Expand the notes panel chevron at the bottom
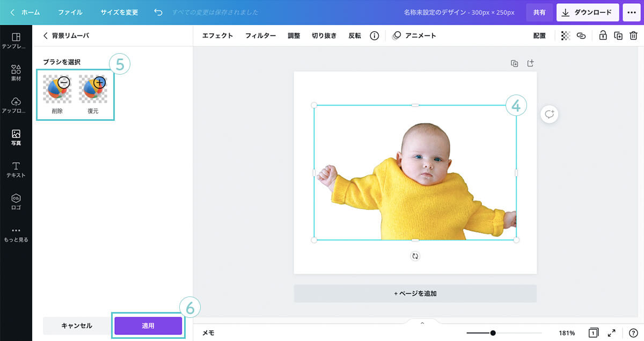The width and height of the screenshot is (644, 341). [x=422, y=323]
